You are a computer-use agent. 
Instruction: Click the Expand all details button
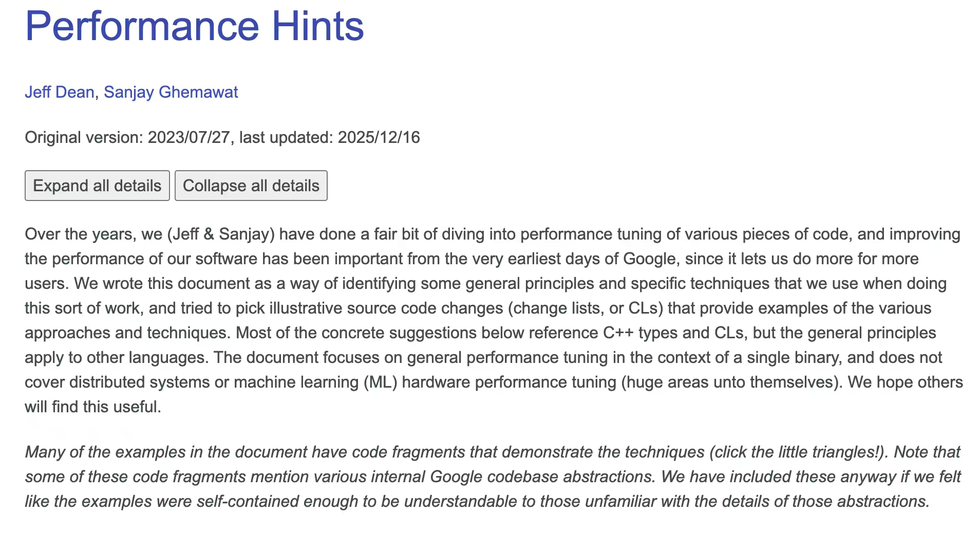pos(97,186)
